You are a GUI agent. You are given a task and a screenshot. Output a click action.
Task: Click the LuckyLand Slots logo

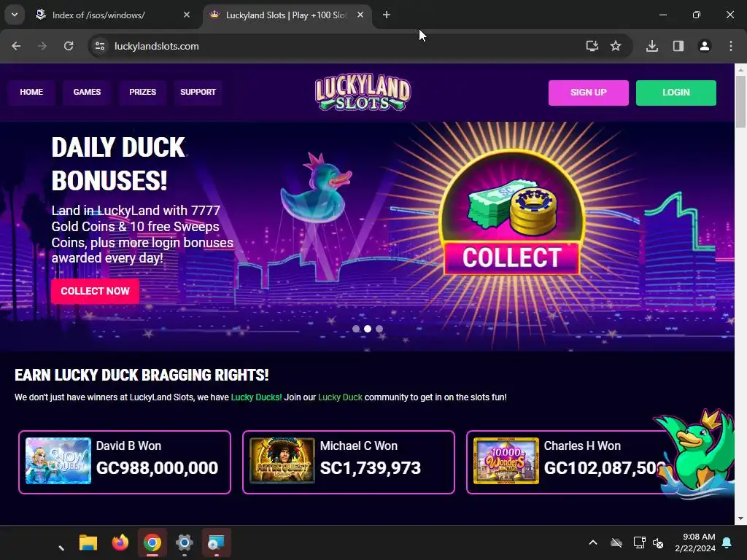pyautogui.click(x=363, y=93)
